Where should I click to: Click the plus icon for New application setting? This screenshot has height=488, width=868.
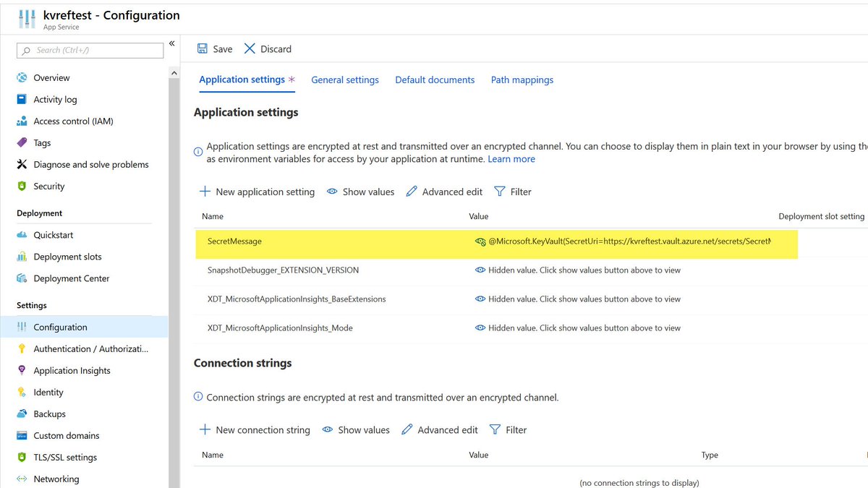click(x=205, y=192)
